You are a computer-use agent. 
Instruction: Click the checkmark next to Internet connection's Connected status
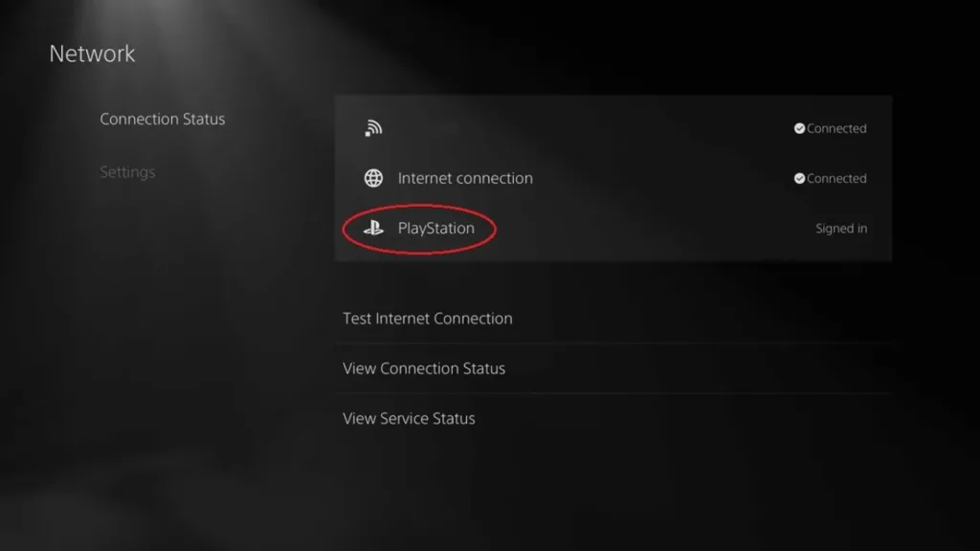point(798,178)
